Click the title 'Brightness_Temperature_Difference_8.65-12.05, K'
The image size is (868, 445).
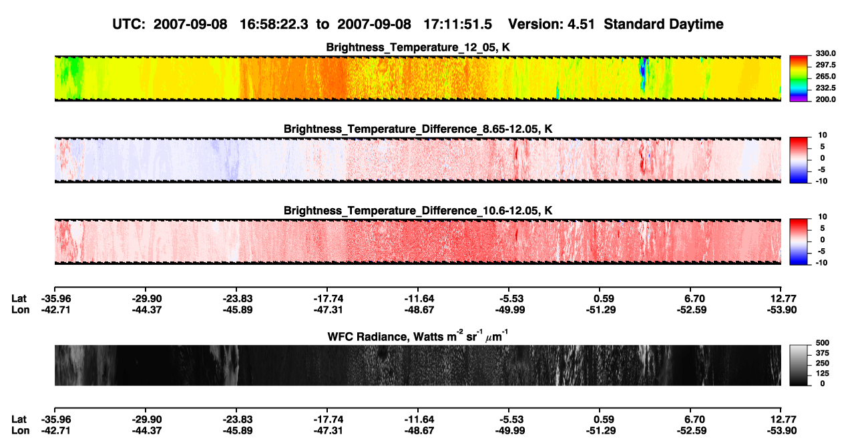coord(418,129)
